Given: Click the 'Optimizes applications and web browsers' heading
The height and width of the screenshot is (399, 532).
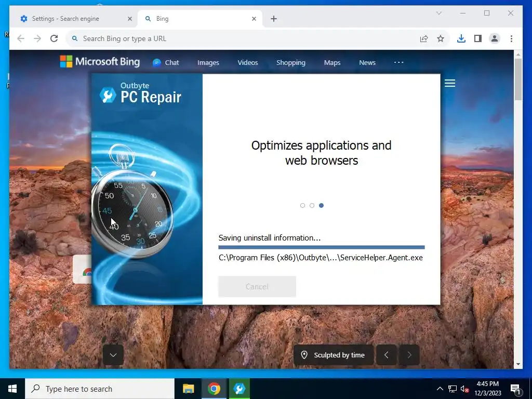Looking at the screenshot, I should click(321, 153).
